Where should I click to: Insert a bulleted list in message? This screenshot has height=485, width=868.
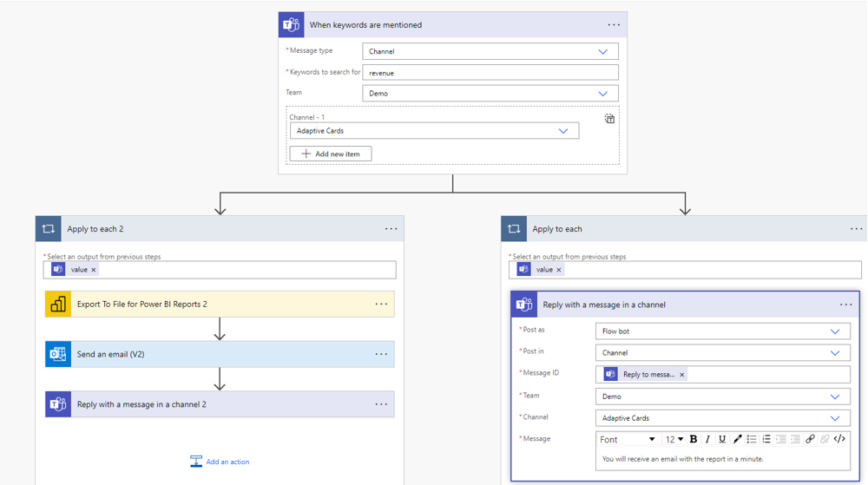pyautogui.click(x=752, y=439)
